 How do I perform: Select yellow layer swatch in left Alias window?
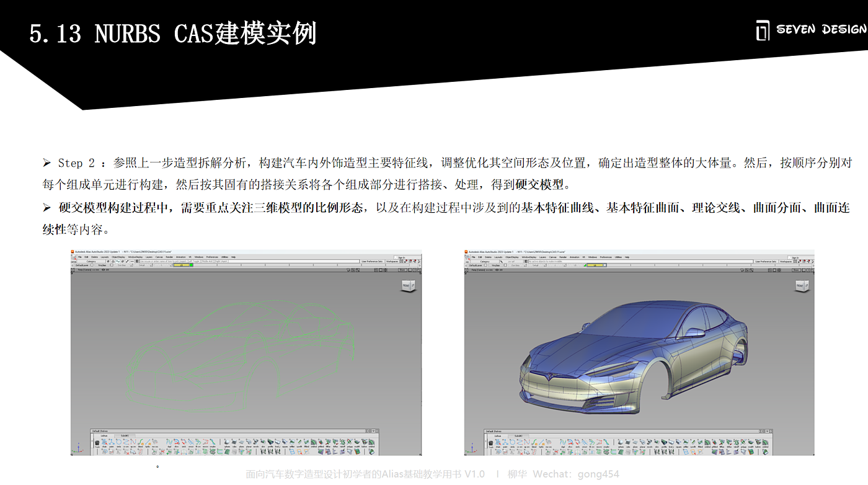[183, 265]
